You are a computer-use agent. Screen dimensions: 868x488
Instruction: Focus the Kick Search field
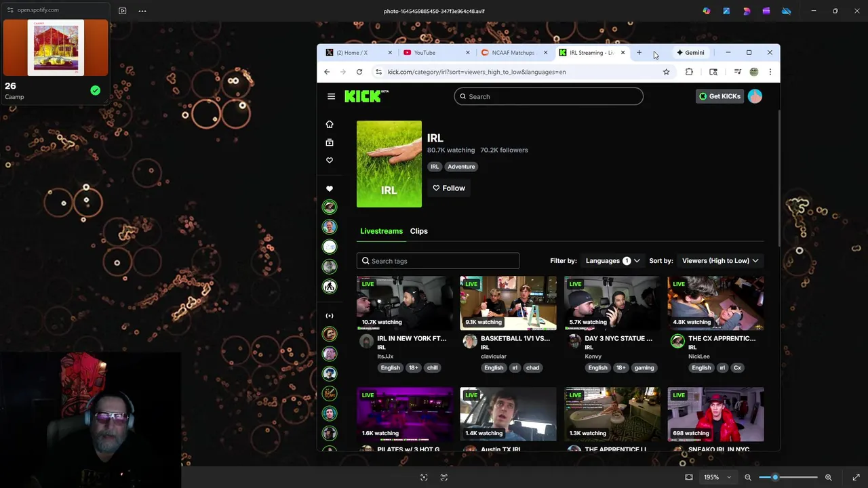pyautogui.click(x=549, y=96)
